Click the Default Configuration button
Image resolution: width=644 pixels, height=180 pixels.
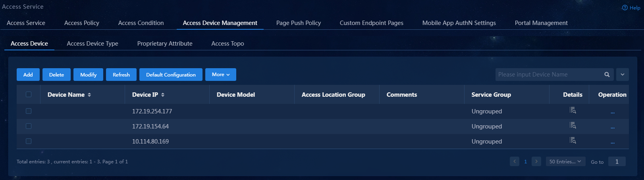click(x=171, y=75)
